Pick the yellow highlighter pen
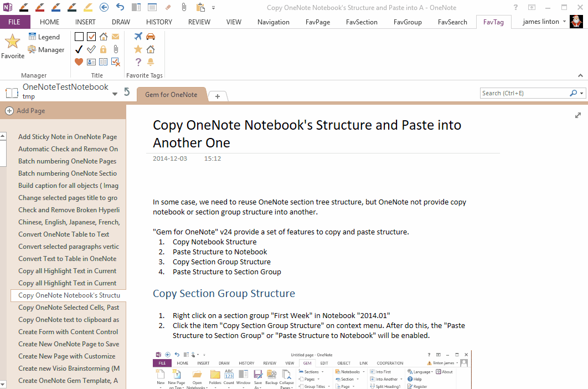Image resolution: width=588 pixels, height=389 pixels. point(88,7)
